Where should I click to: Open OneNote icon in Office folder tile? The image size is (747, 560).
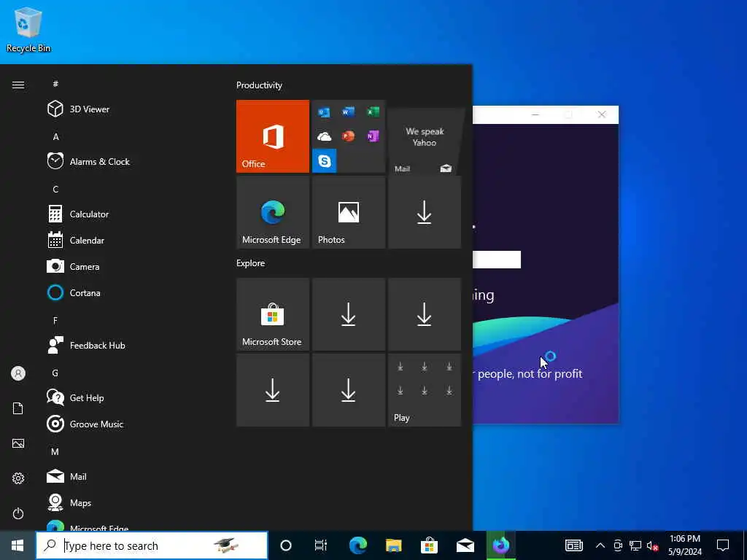373,136
